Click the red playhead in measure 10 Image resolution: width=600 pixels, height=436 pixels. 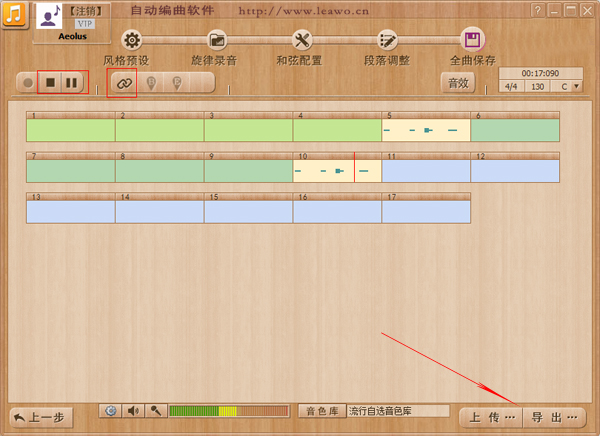coord(354,167)
